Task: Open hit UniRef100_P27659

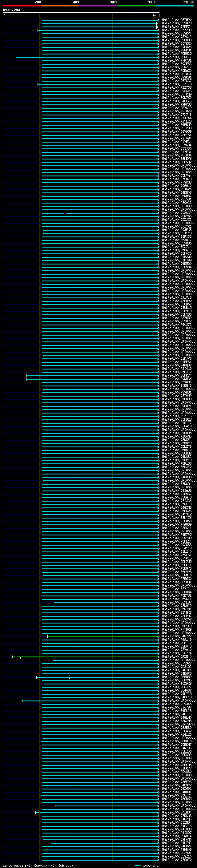Action: (x=176, y=318)
